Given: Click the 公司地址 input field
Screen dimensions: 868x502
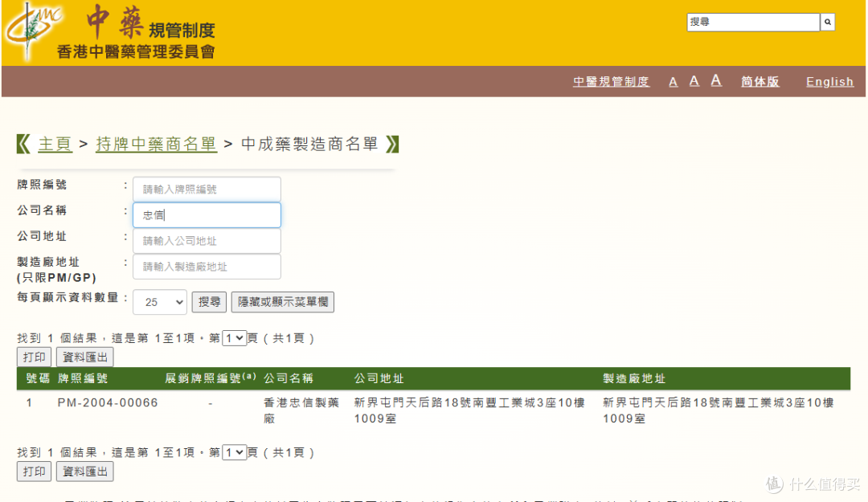Looking at the screenshot, I should [207, 241].
